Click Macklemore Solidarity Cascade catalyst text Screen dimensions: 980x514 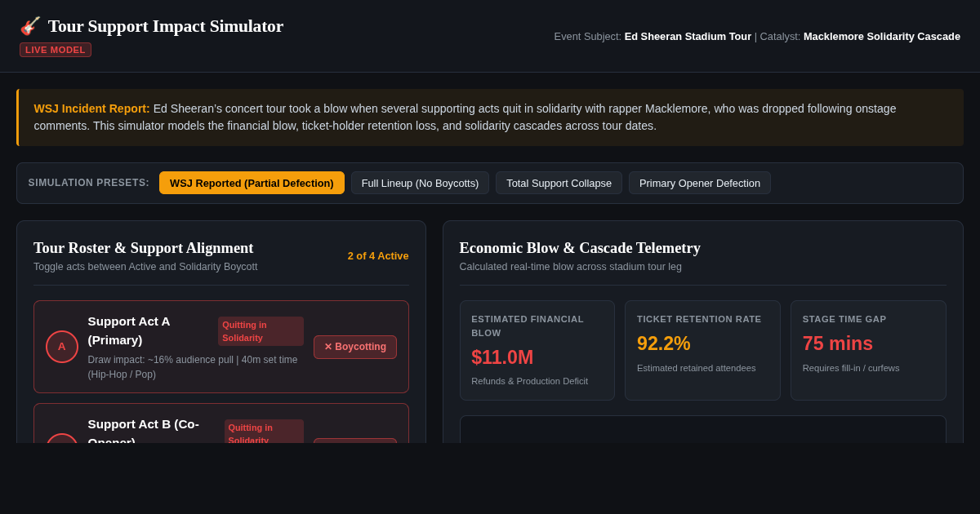point(882,36)
